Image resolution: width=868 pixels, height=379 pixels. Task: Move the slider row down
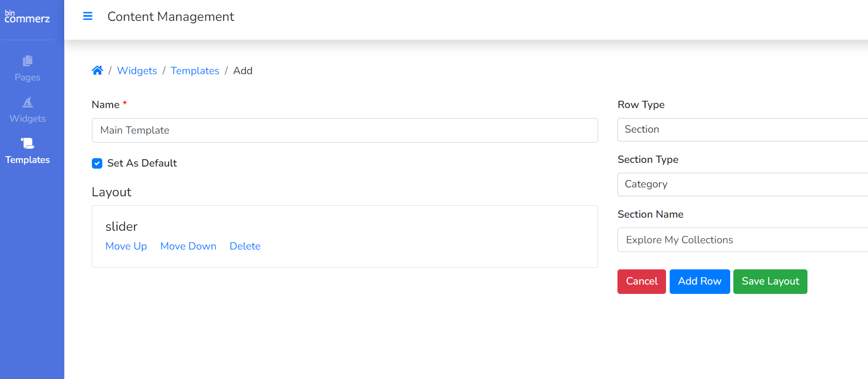click(188, 246)
